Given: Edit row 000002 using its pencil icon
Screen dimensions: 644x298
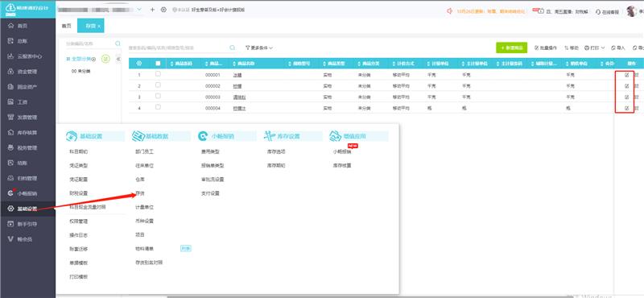Looking at the screenshot, I should click(x=626, y=86).
